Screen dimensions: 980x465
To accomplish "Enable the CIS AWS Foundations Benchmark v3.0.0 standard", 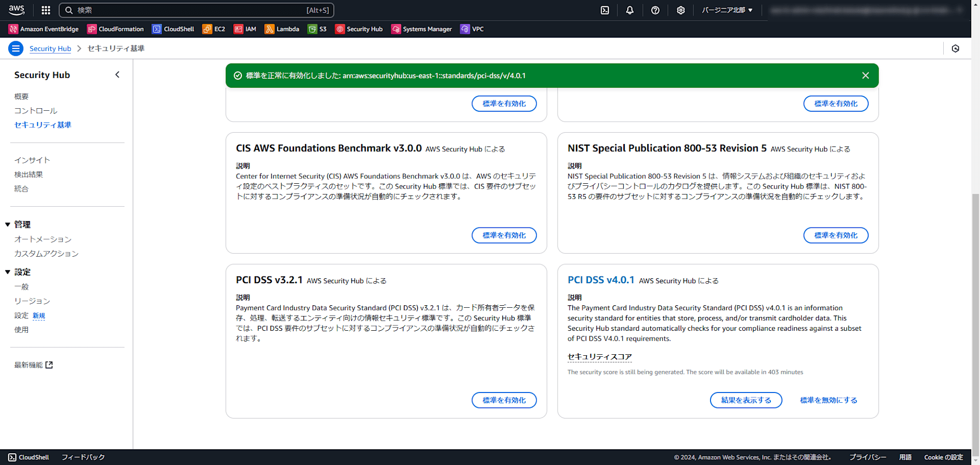I will tap(504, 235).
